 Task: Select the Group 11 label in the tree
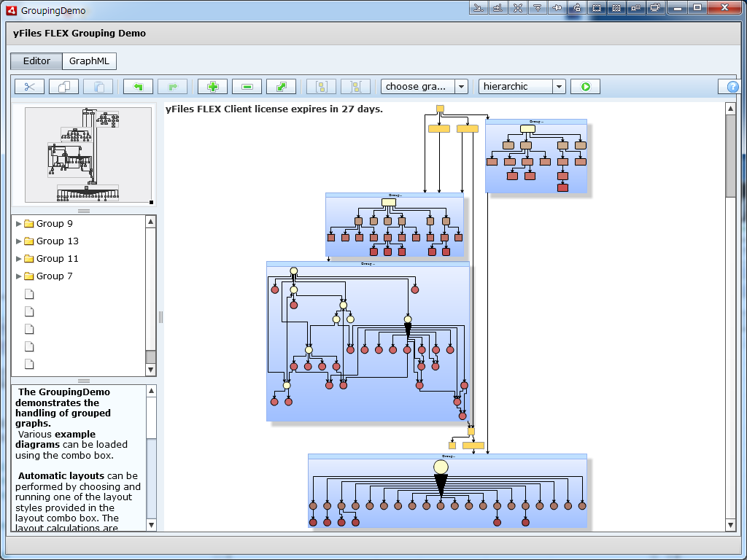[57, 259]
